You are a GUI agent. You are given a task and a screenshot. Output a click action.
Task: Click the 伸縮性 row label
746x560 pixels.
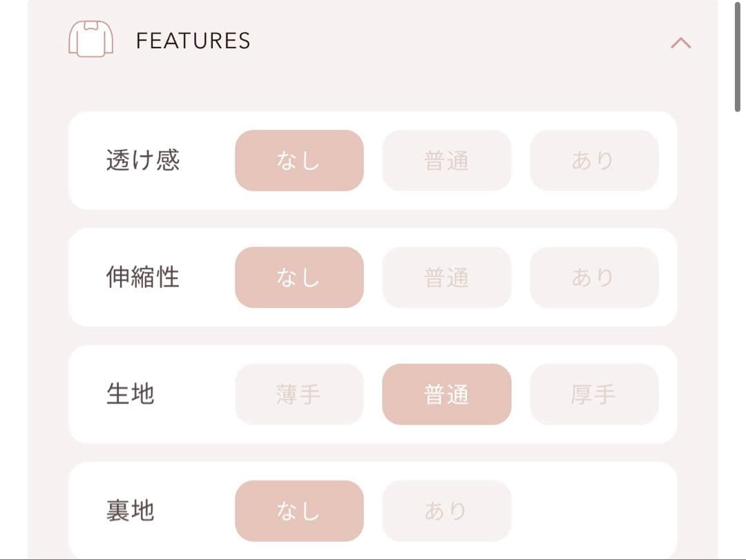[143, 277]
